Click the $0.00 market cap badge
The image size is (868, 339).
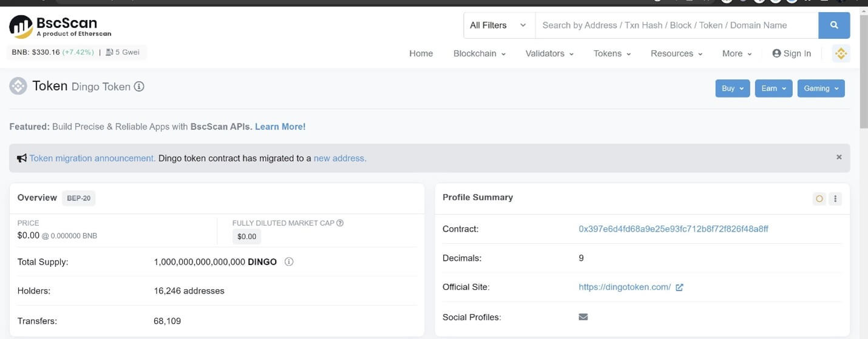246,237
